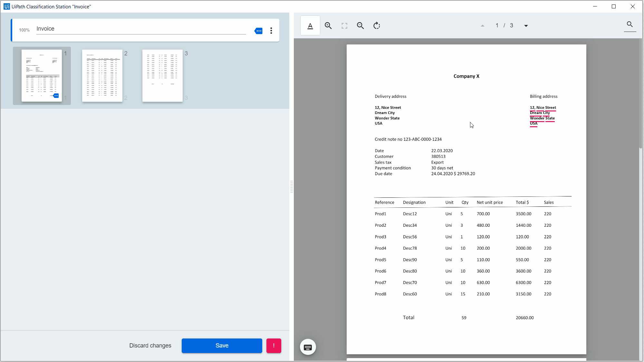644x362 pixels.
Task: Click the blue Save button
Action: pos(222,346)
